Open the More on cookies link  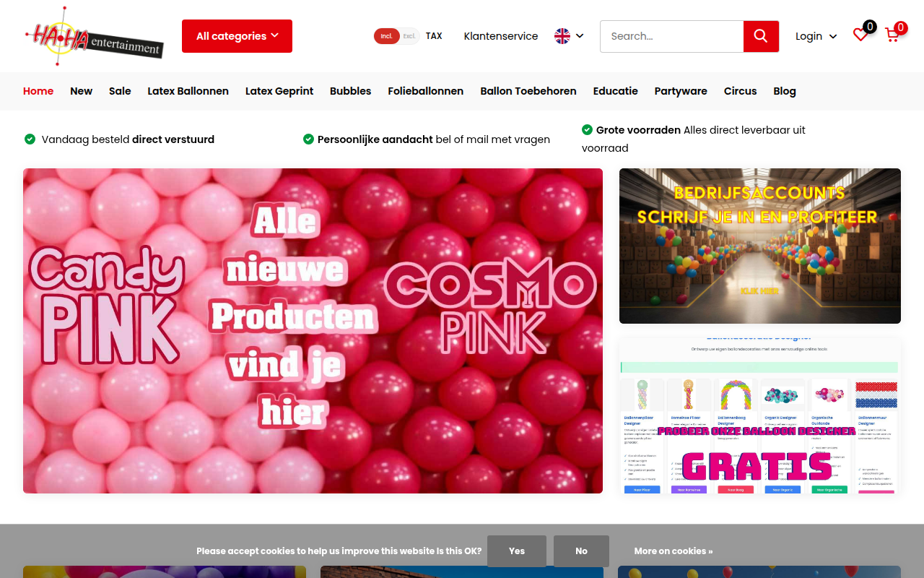[674, 551]
